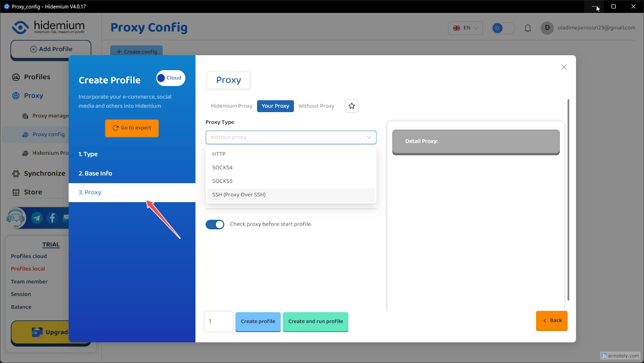The image size is (644, 363).
Task: Click the Proxy manager icon
Action: [25, 116]
